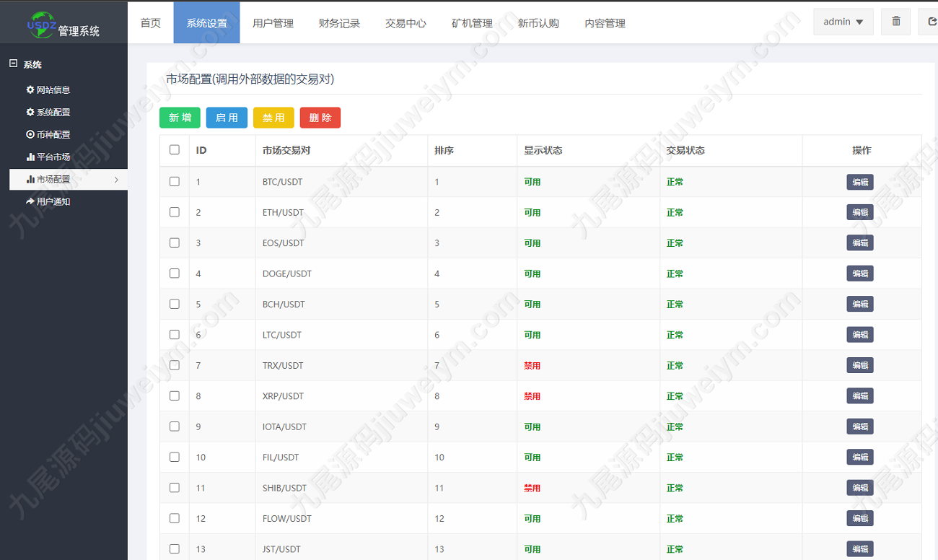This screenshot has width=938, height=560.
Task: Open 用户通知 arrow icon item
Action: (48, 202)
